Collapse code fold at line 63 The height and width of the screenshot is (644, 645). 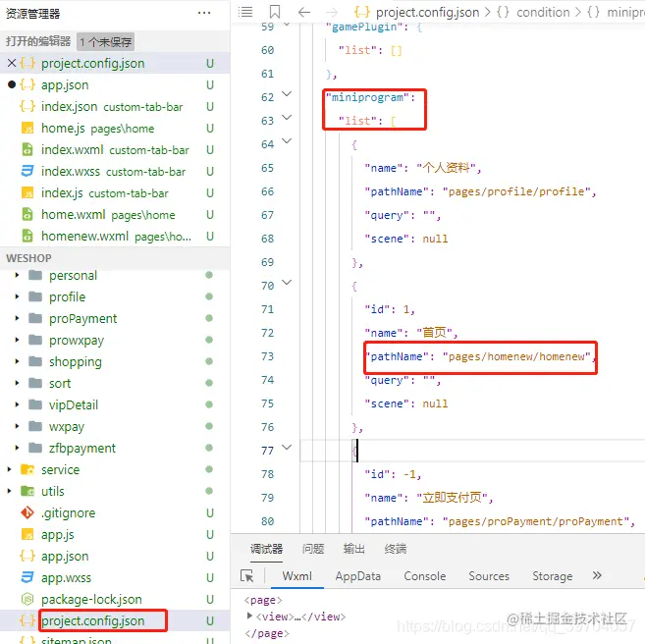click(x=287, y=118)
